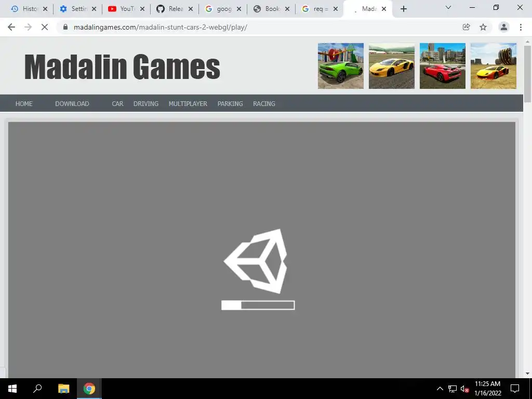Open the notification center icon
532x399 pixels.
515,389
